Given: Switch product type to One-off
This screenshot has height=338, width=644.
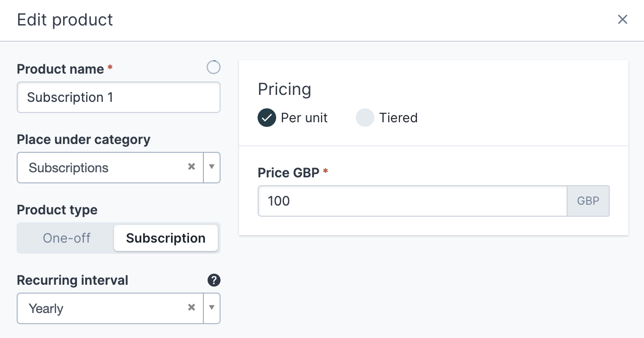Looking at the screenshot, I should point(66,238).
